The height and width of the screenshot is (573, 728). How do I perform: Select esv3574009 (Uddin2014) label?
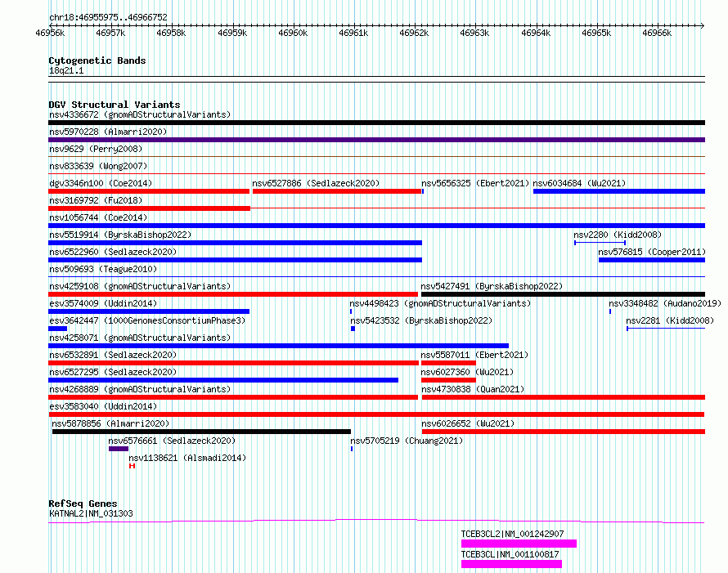pos(103,303)
